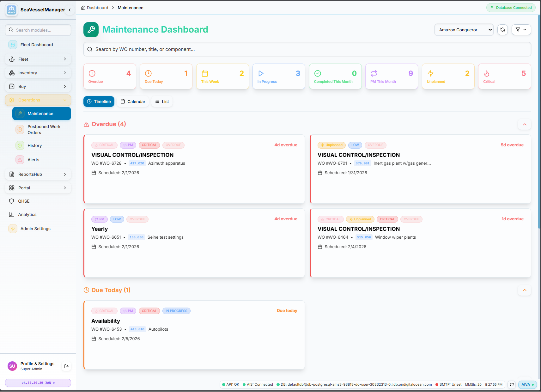Open the Amazon Conqueror vessel dropdown
Screen dimensions: 541x392
463,29
